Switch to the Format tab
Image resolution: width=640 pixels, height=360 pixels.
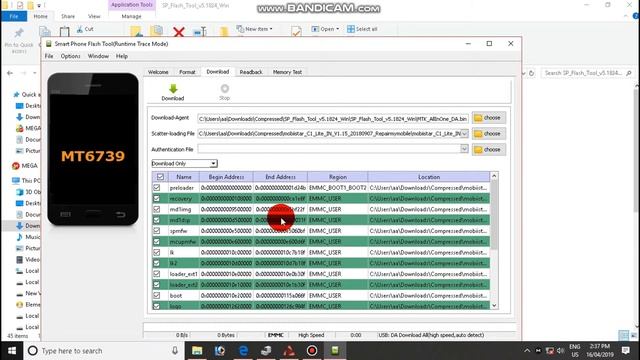187,72
